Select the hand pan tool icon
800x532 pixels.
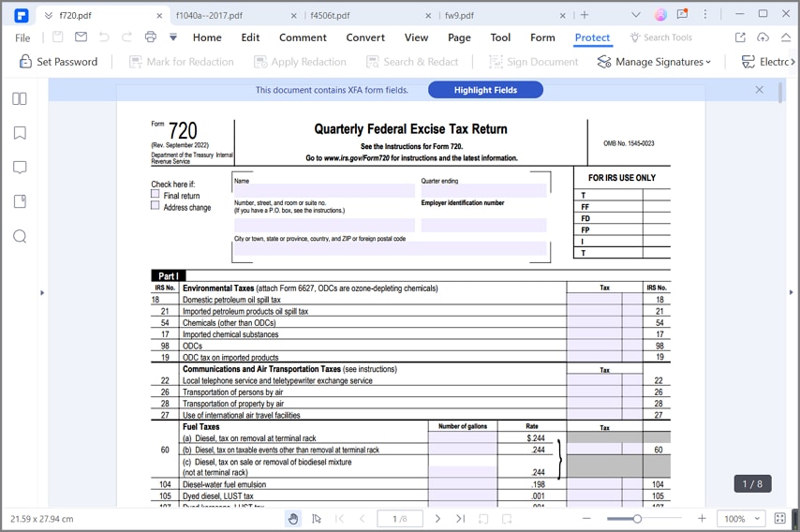tap(293, 519)
